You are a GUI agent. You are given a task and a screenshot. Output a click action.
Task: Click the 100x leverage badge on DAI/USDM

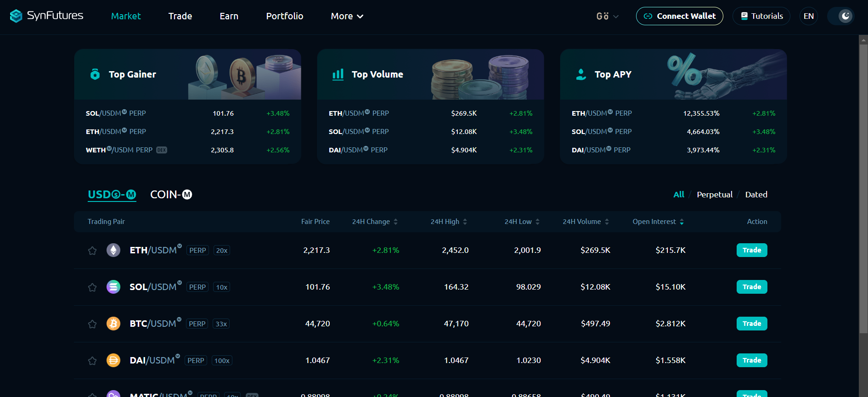(222, 361)
